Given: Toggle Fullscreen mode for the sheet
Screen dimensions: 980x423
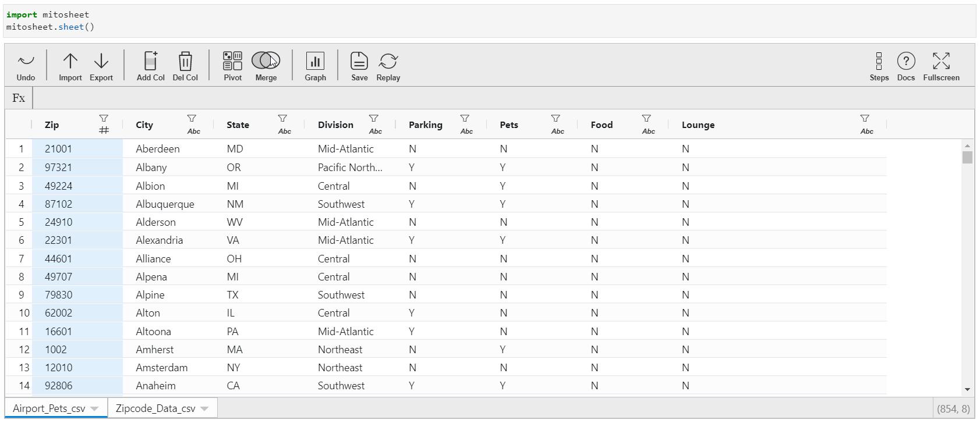Looking at the screenshot, I should [941, 61].
